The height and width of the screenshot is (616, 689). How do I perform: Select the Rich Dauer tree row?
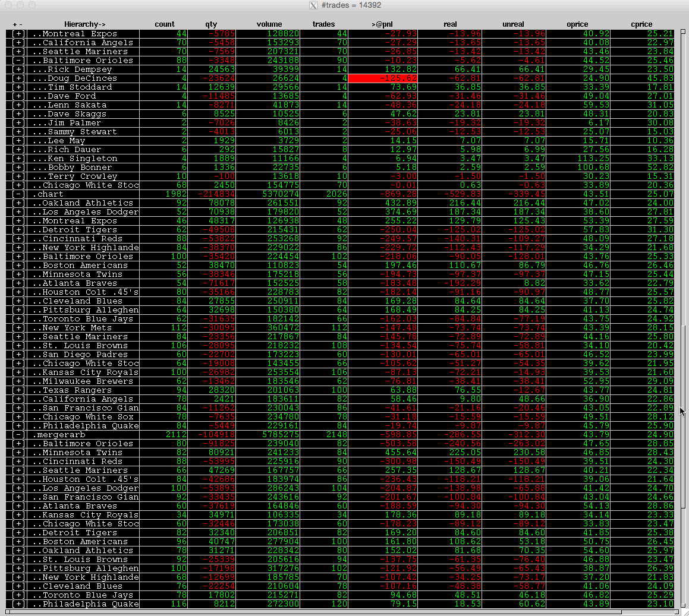[83, 150]
